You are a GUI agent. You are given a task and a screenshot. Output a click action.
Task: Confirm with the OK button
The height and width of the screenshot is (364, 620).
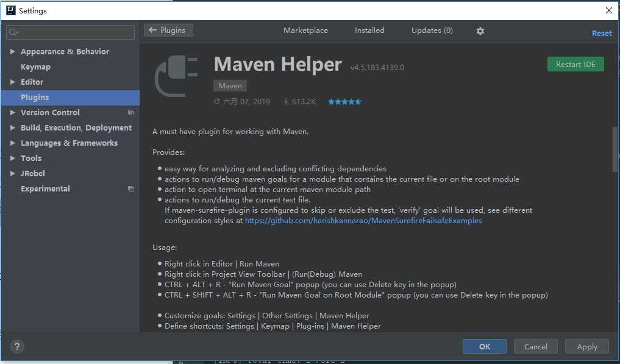(x=485, y=346)
